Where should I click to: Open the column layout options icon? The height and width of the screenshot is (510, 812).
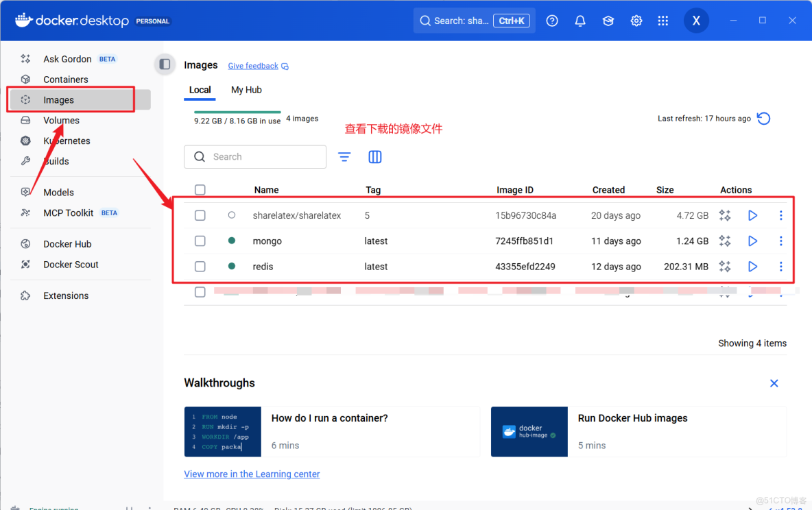(x=374, y=157)
